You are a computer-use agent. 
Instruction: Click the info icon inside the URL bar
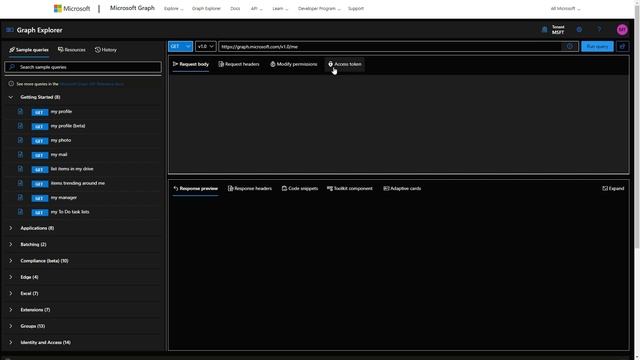click(569, 47)
